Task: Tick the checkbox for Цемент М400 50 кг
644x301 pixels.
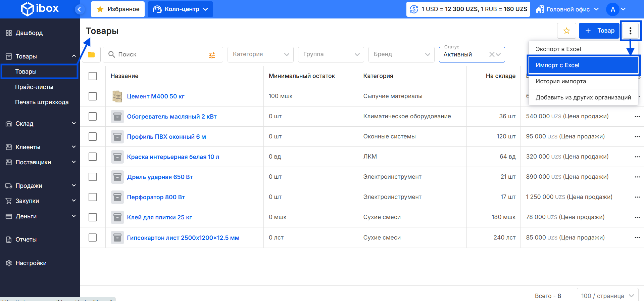Action: tap(93, 96)
